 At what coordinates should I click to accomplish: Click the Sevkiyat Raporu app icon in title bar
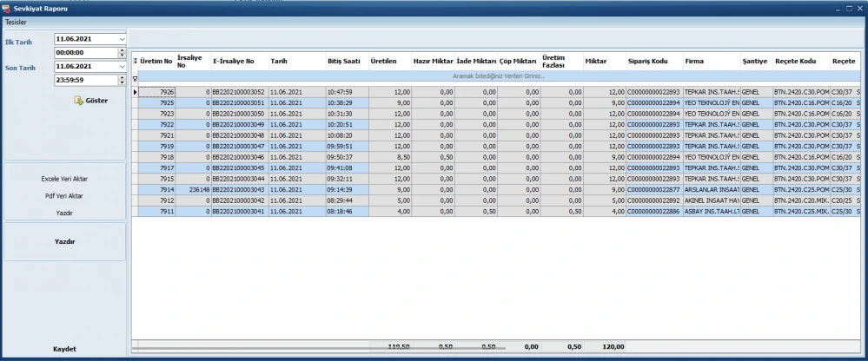pyautogui.click(x=7, y=7)
